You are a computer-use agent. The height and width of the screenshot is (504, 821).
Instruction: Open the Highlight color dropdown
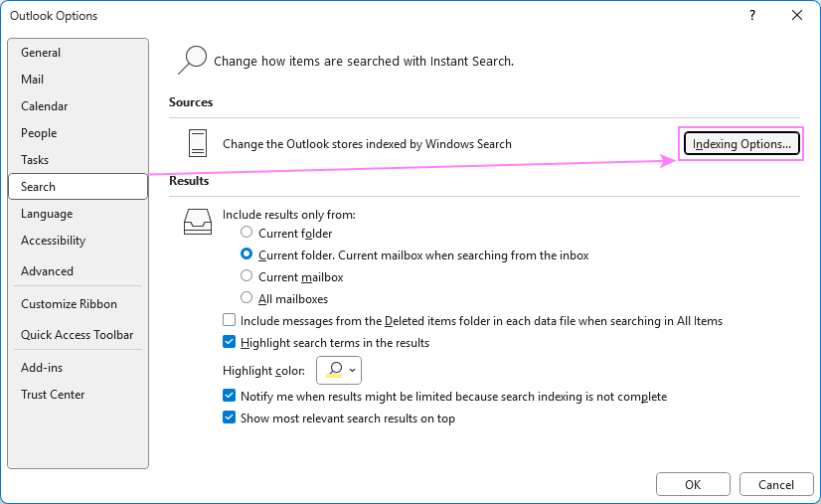(339, 371)
